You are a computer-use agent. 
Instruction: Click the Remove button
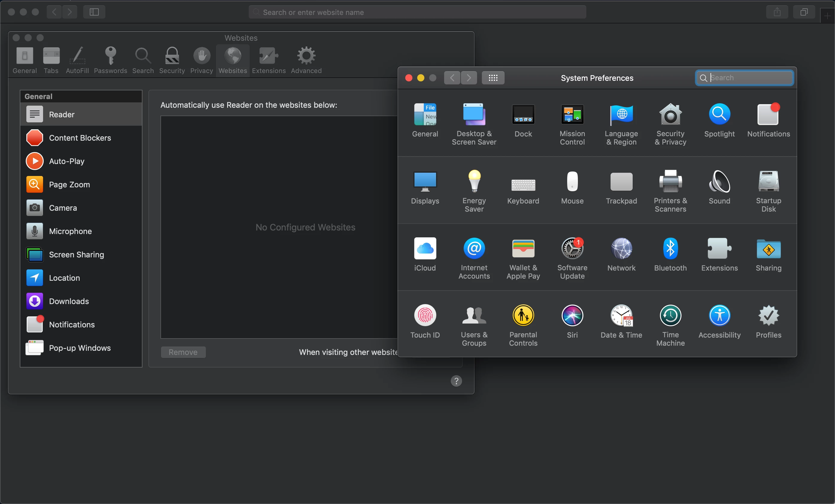click(183, 352)
